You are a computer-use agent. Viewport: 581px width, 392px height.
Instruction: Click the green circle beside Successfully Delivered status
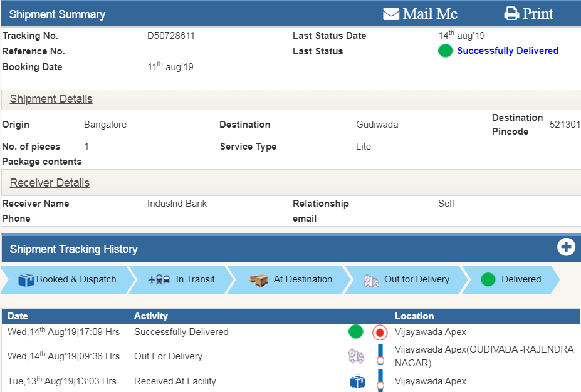click(x=445, y=51)
